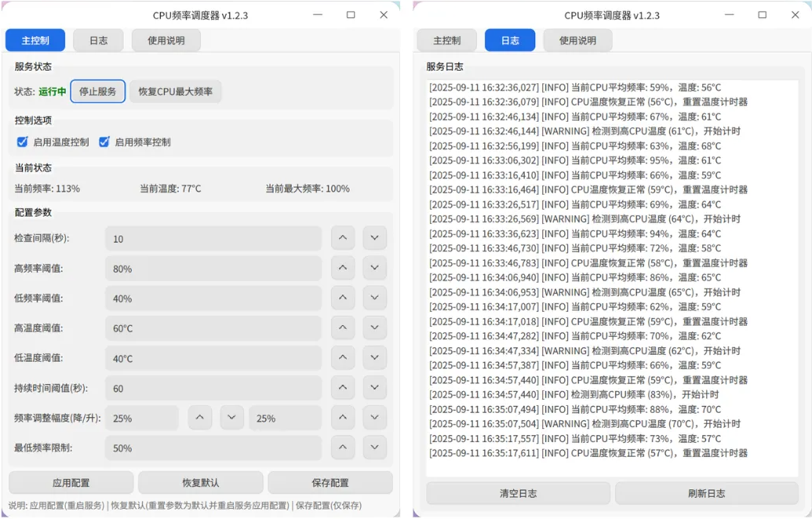Click the 最低频率限制 field showing 50%
Viewport: 812px width, 519px height.
point(213,448)
